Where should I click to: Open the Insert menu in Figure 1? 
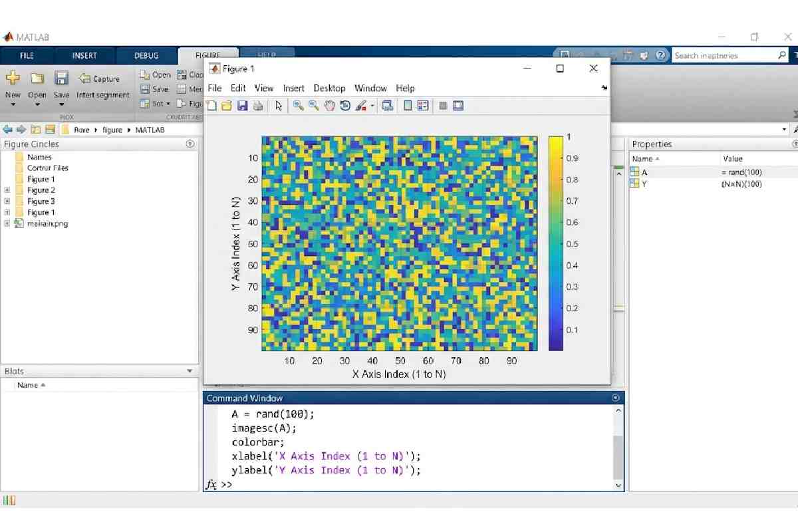(293, 88)
